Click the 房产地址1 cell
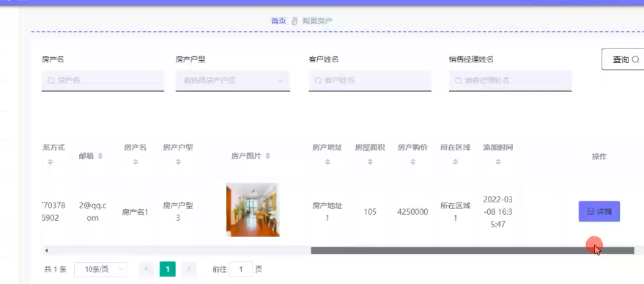The height and width of the screenshot is (284, 644). coord(327,211)
